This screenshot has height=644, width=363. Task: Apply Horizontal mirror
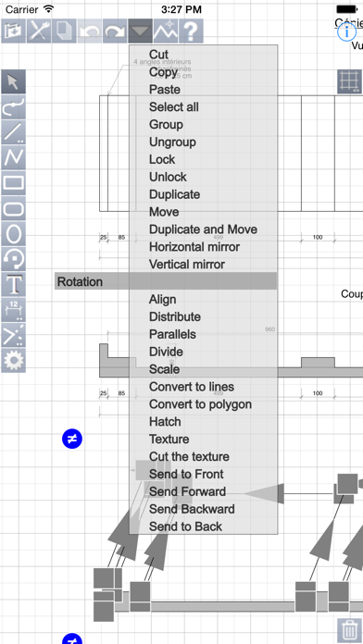[x=194, y=247]
